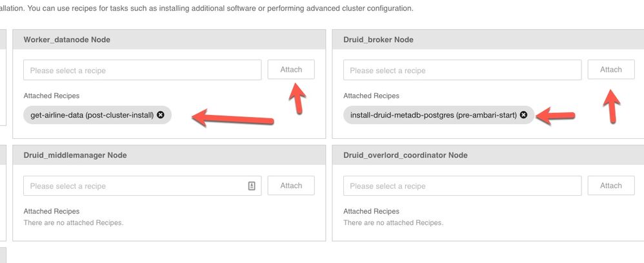
Task: Attach recipe to Worker_datanode Node
Action: coord(291,70)
